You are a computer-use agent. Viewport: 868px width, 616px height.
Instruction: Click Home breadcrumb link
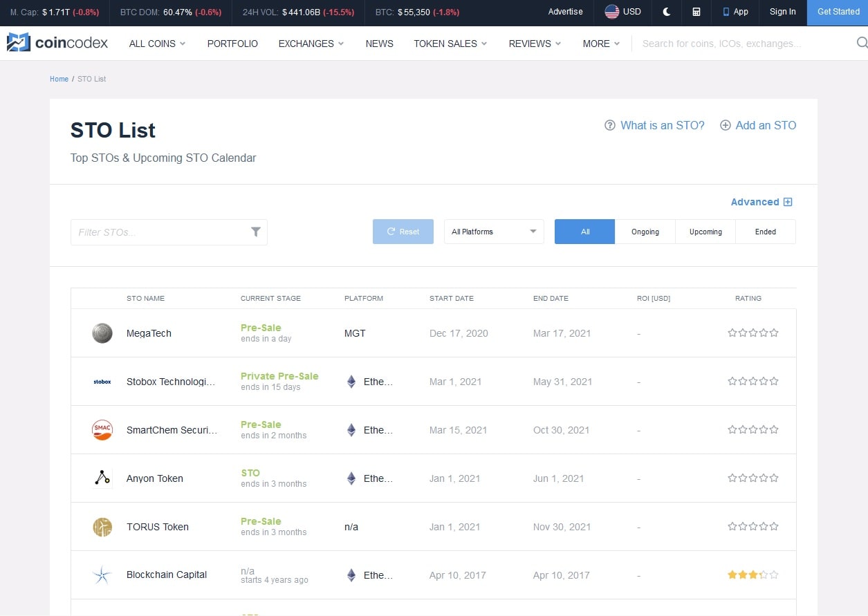click(x=59, y=79)
